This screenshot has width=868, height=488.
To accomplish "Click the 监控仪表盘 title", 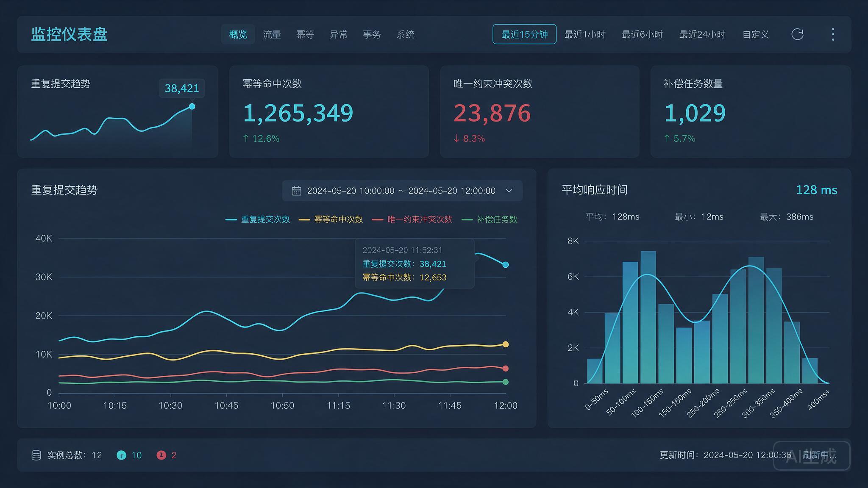I will coord(69,34).
